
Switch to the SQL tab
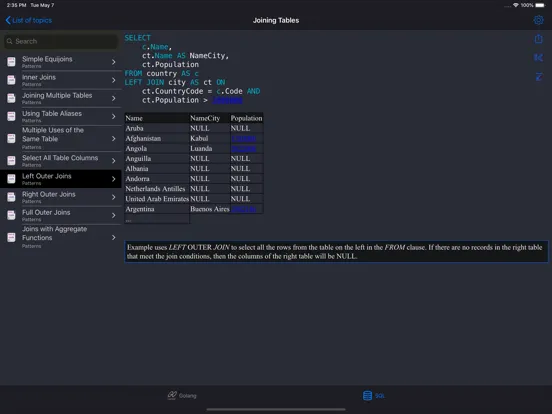[374, 395]
